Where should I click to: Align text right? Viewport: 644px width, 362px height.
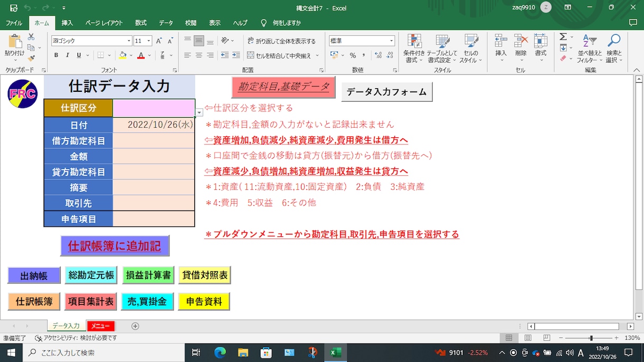coord(210,55)
